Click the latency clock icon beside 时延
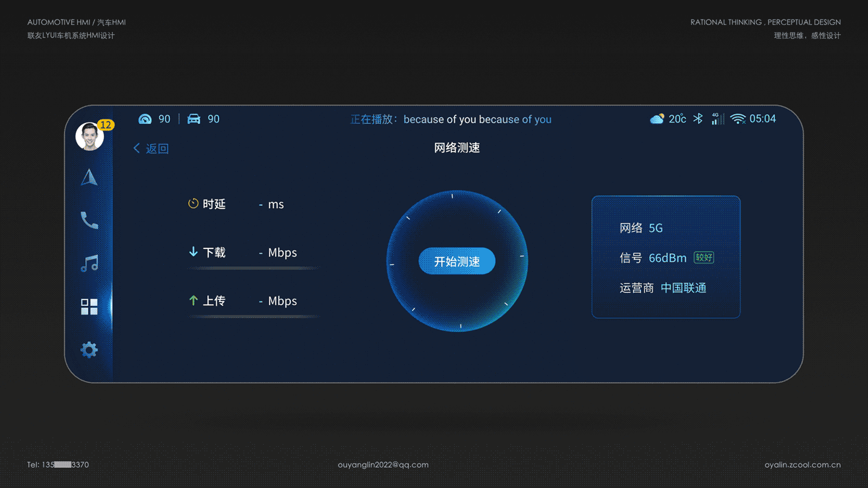The image size is (868, 488). (193, 203)
